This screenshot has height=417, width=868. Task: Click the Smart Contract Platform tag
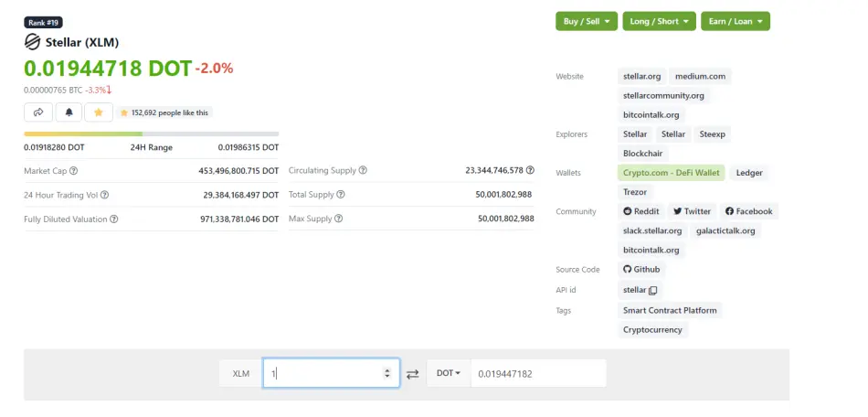(x=669, y=310)
